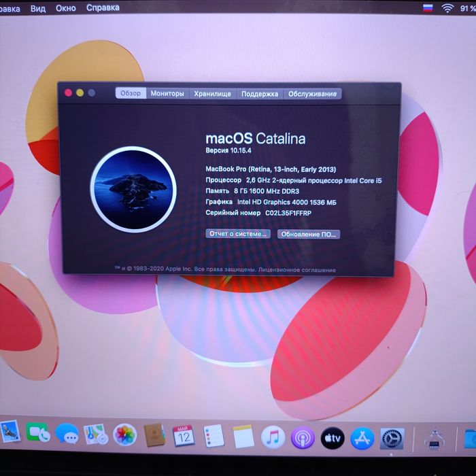Open Podcasts from the Dock
Image resolution: width=476 pixels, height=476 pixels.
[303, 438]
